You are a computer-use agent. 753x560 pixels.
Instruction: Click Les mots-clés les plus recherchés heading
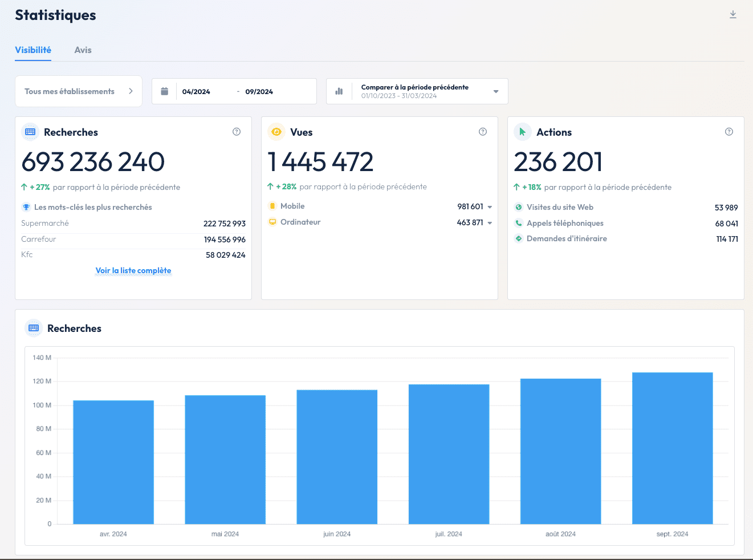93,207
